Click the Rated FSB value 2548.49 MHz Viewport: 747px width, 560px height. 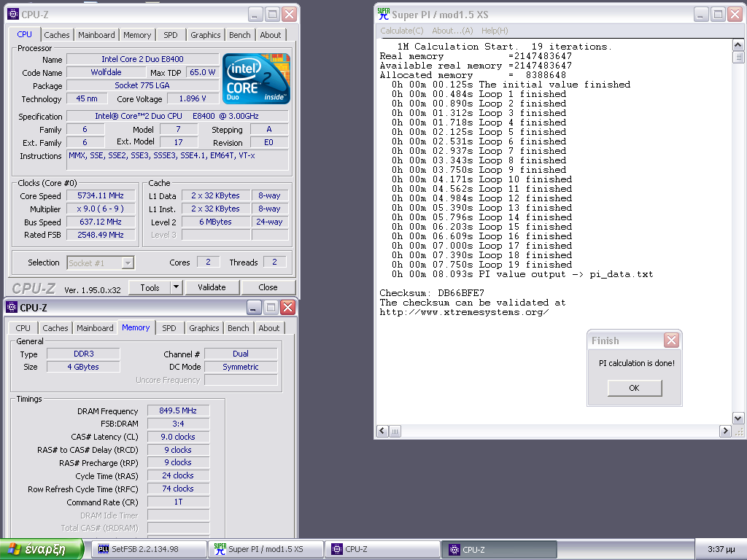101,235
